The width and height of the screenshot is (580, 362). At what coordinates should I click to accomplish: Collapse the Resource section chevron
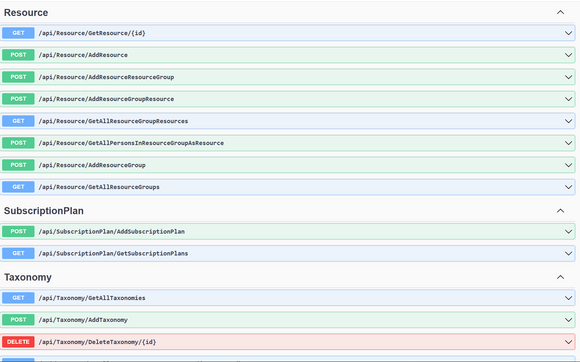click(x=560, y=13)
